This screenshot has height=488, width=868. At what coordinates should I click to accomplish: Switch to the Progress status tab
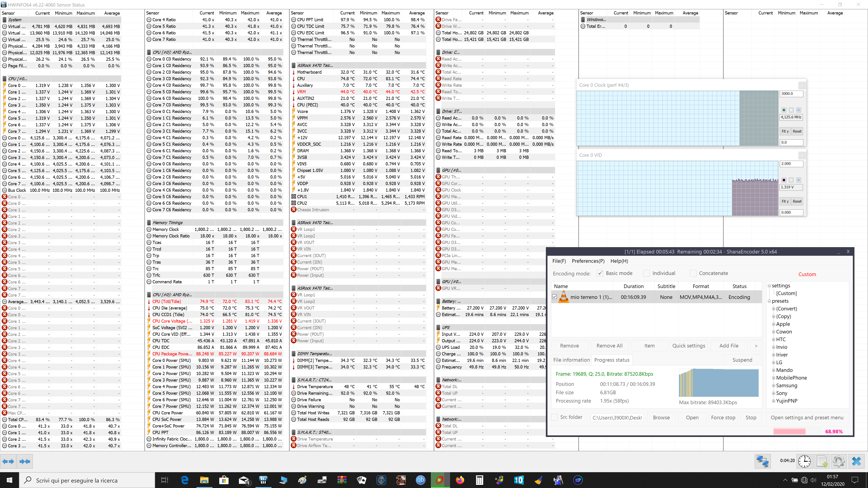click(x=612, y=360)
